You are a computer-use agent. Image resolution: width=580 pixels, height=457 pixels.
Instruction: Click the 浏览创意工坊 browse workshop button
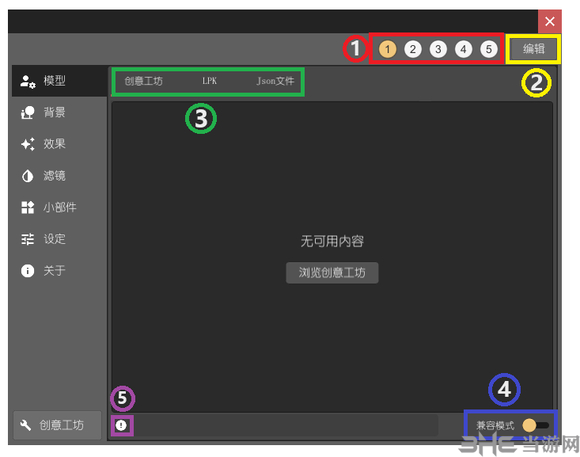332,273
